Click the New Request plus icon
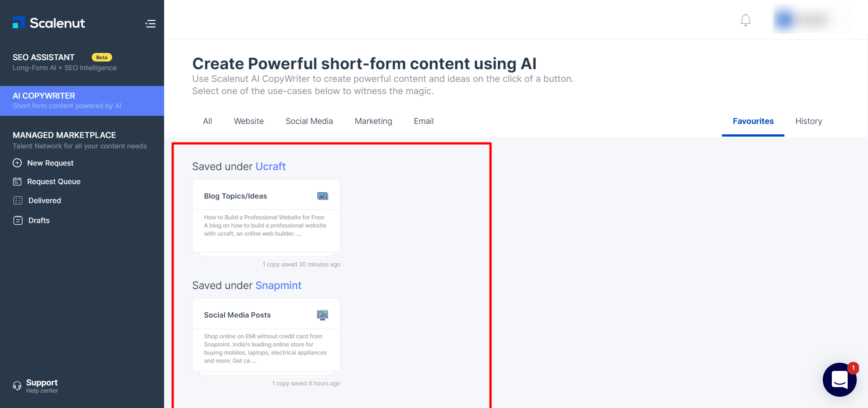868x408 pixels. point(17,163)
